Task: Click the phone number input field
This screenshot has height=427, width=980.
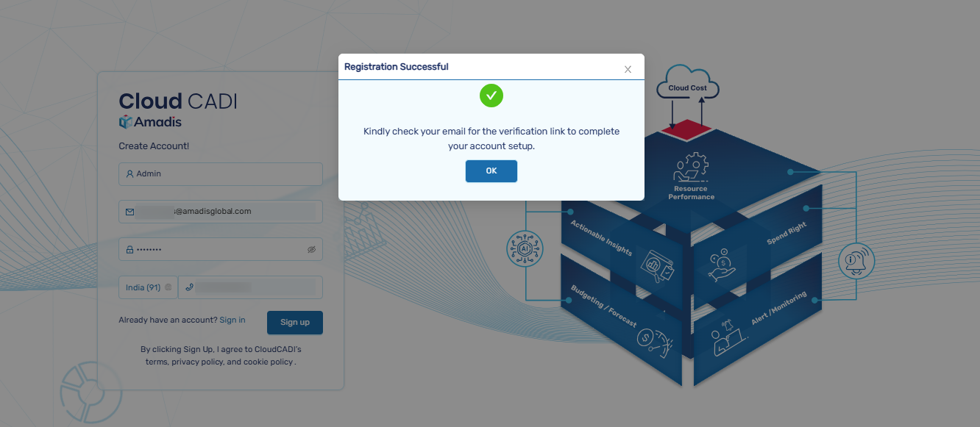Action: [251, 287]
